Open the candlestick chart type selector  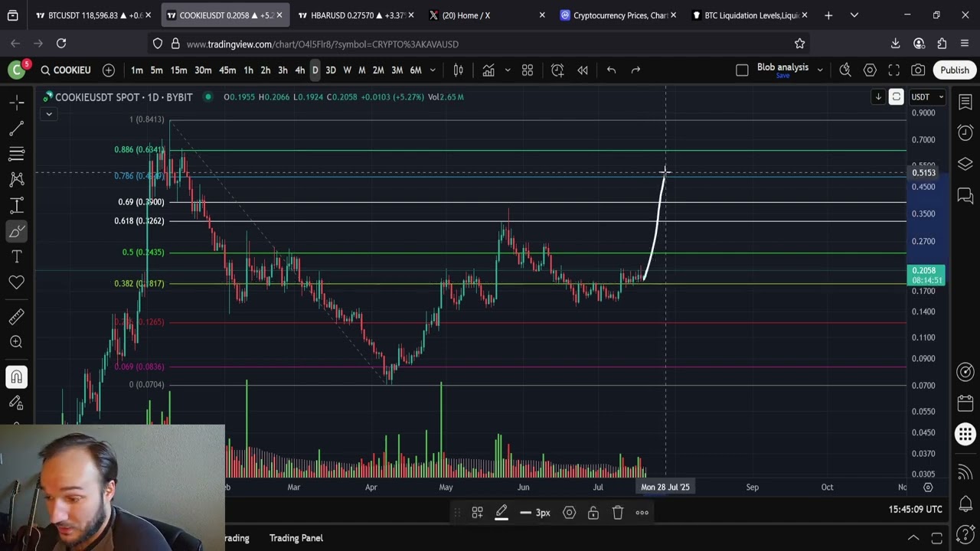[459, 70]
